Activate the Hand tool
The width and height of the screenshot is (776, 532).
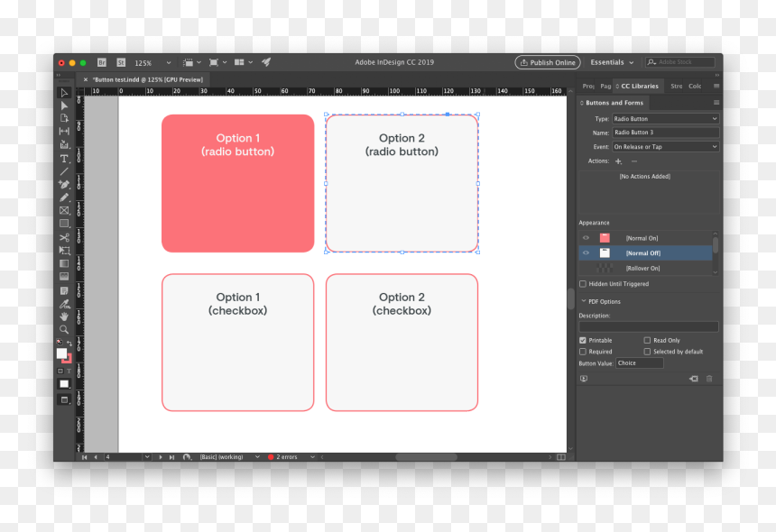(x=64, y=316)
